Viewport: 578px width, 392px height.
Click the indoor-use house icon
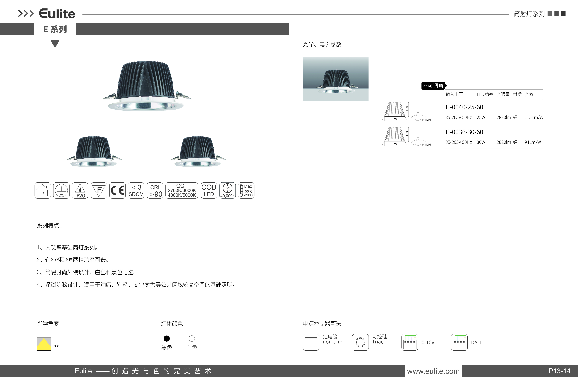pyautogui.click(x=43, y=190)
